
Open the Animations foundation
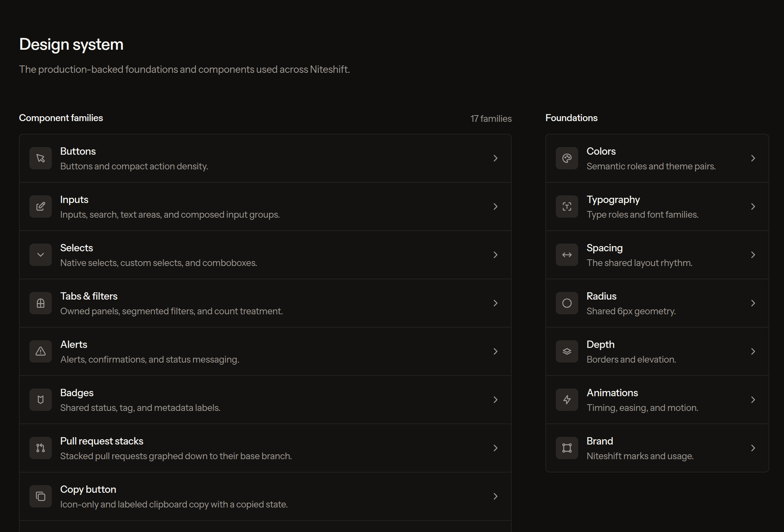[x=657, y=400]
